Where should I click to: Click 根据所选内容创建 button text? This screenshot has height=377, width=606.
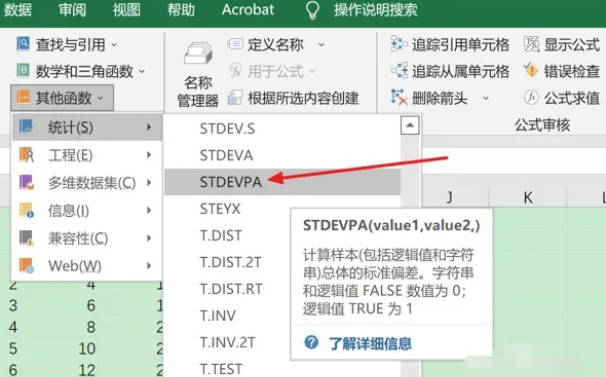point(303,98)
